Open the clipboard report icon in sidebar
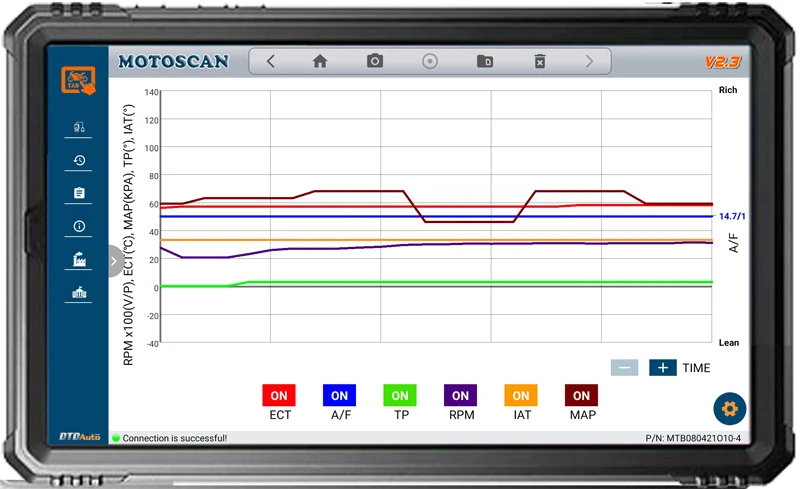Image resolution: width=800 pixels, height=489 pixels. 79,193
